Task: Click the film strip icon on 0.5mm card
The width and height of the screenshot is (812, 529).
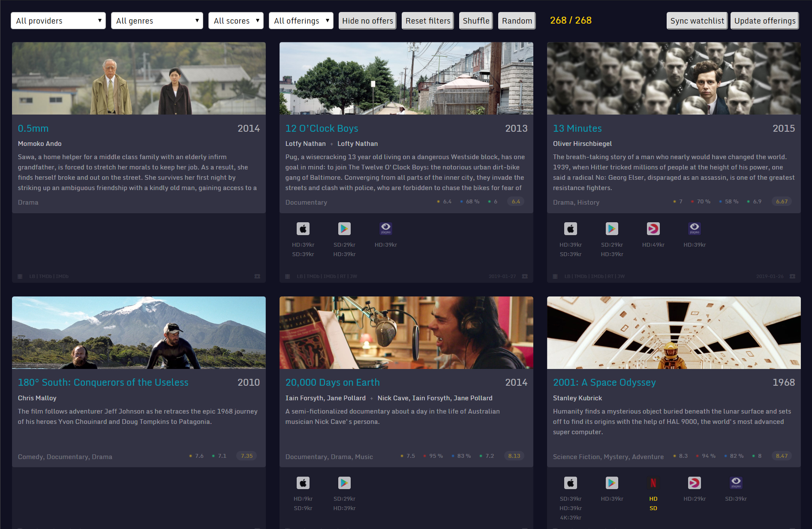Action: [x=20, y=276]
